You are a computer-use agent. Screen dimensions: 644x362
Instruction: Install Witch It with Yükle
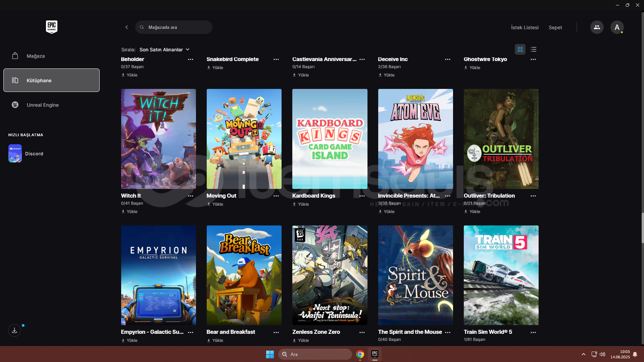click(130, 212)
